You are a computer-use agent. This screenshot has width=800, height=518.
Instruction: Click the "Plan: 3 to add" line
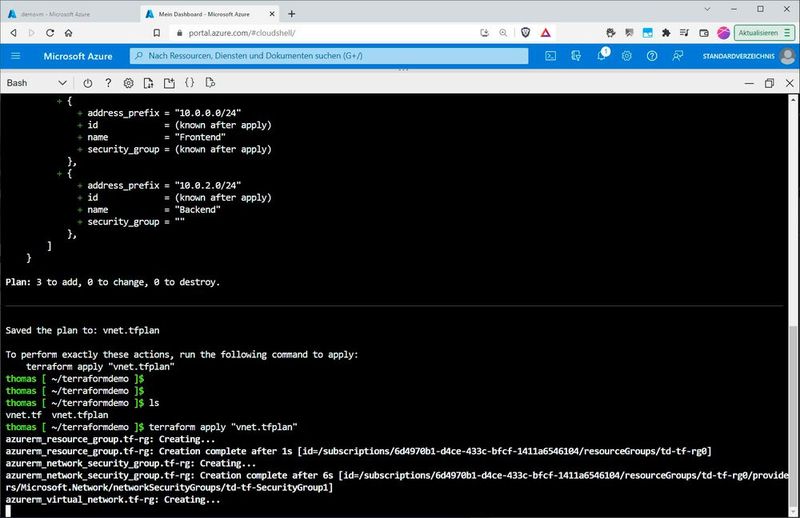click(x=113, y=282)
